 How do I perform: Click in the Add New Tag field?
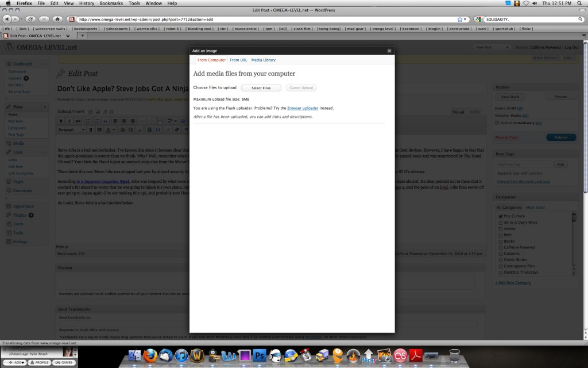pyautogui.click(x=524, y=164)
